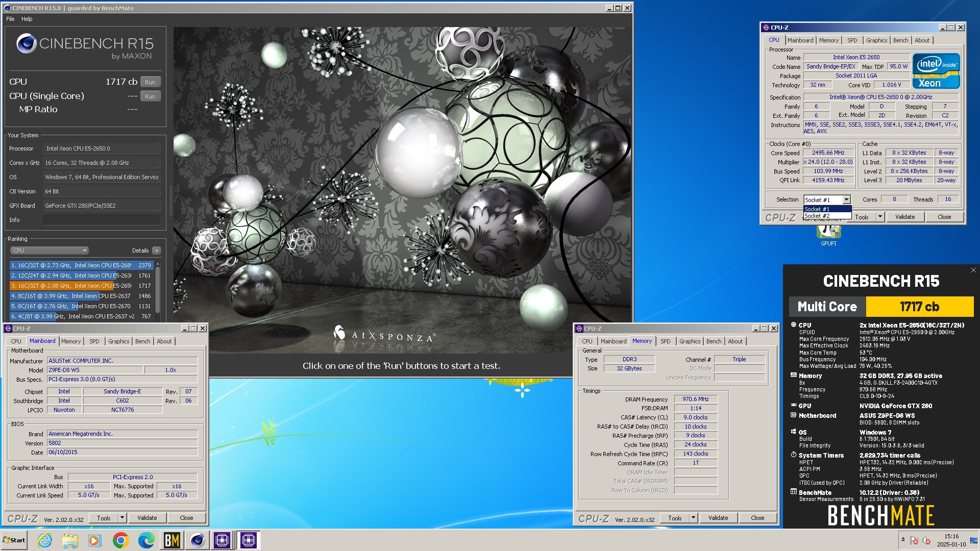Image resolution: width=980 pixels, height=551 pixels.
Task: Select Socket #1 in the dropdown list
Action: tap(827, 209)
